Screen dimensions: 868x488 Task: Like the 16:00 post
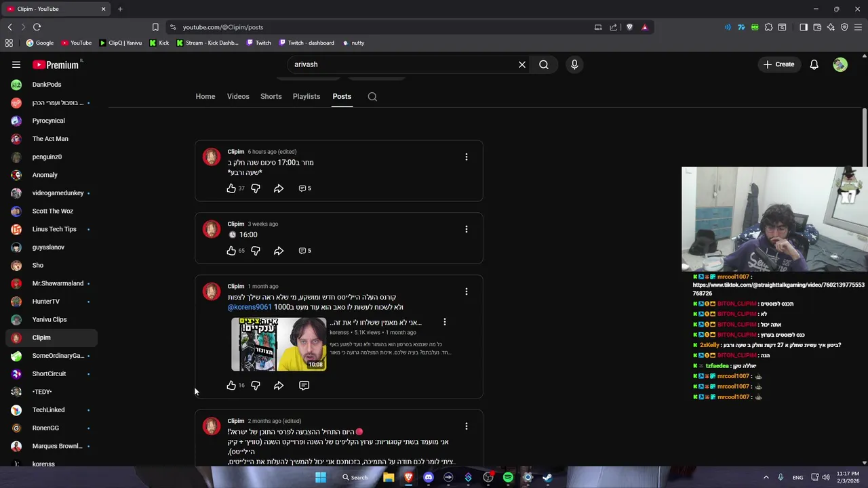click(231, 251)
